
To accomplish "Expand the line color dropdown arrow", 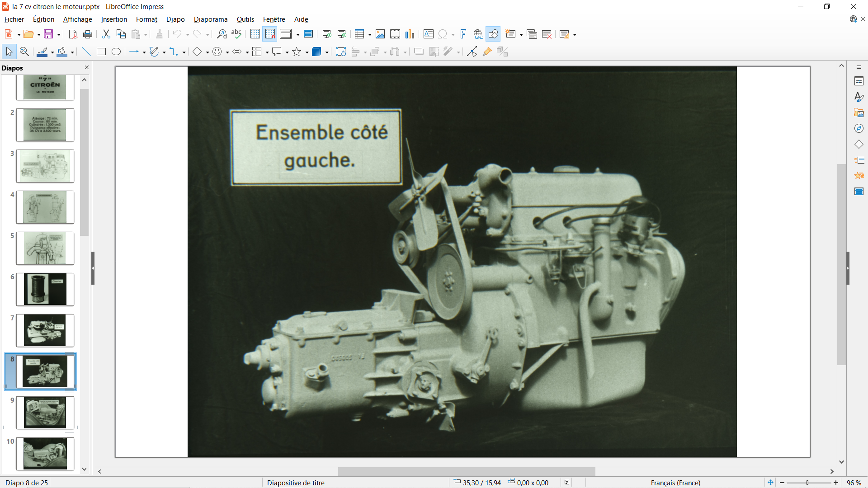I will [x=52, y=52].
